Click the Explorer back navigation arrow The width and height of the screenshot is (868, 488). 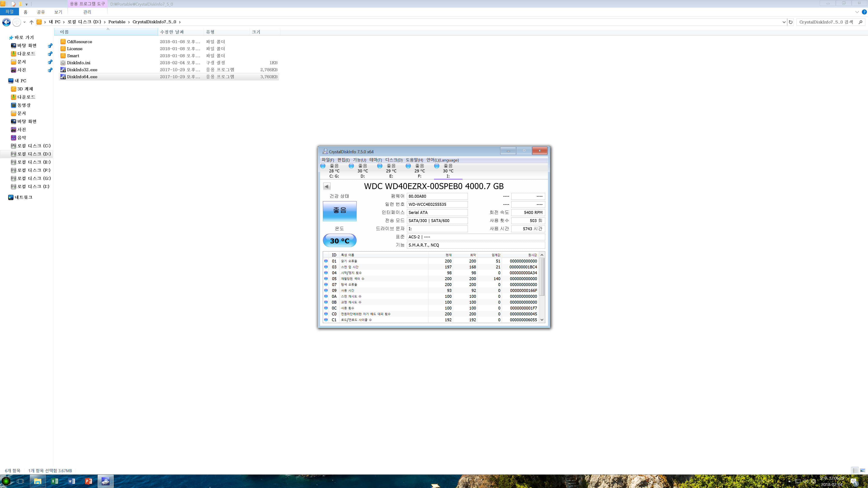click(6, 22)
